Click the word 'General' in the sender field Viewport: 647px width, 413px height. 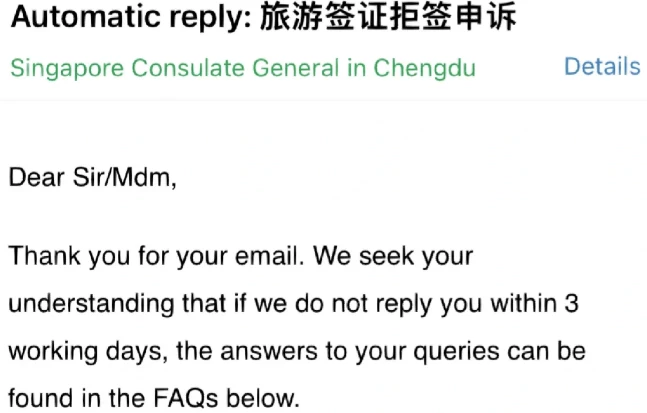295,68
